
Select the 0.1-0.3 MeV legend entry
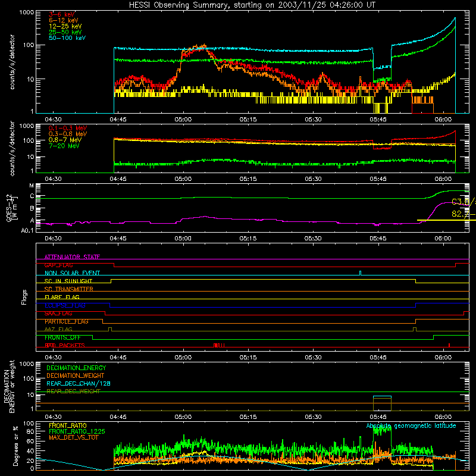tap(68, 129)
